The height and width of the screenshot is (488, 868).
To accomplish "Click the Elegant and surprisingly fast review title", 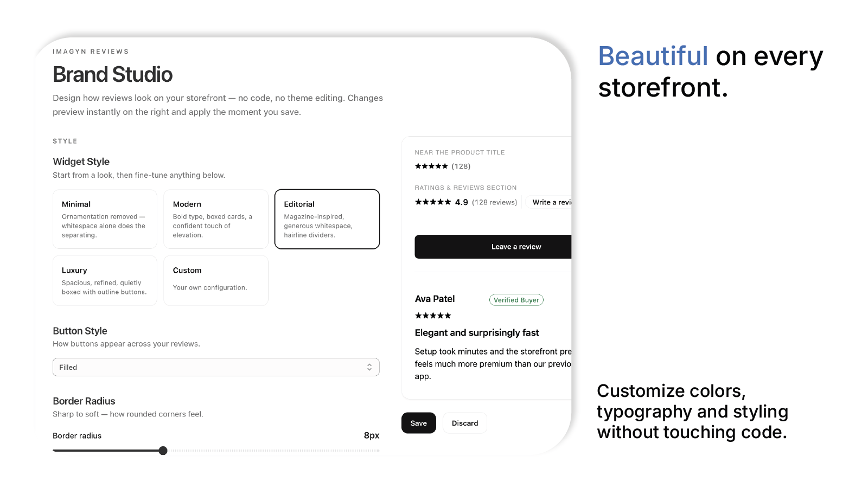I will coord(477,333).
